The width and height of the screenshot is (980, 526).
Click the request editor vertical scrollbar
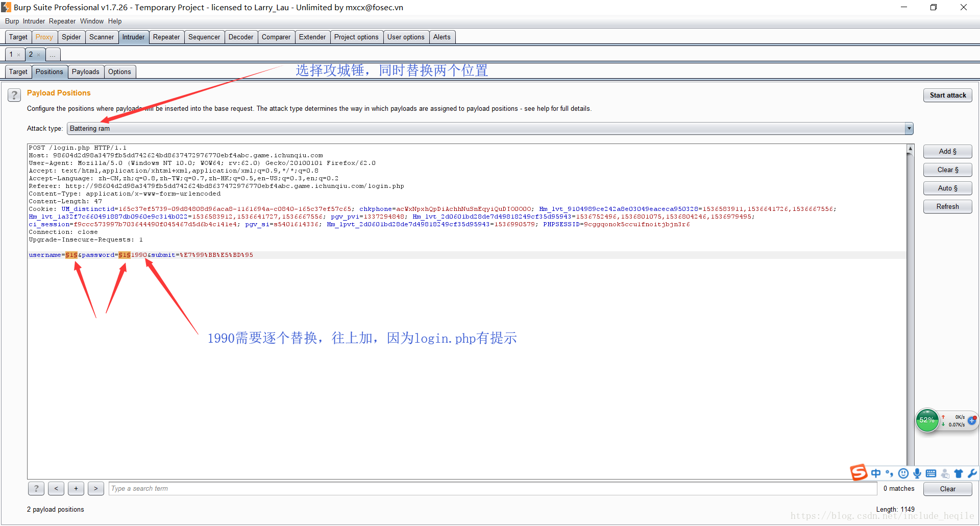910,312
